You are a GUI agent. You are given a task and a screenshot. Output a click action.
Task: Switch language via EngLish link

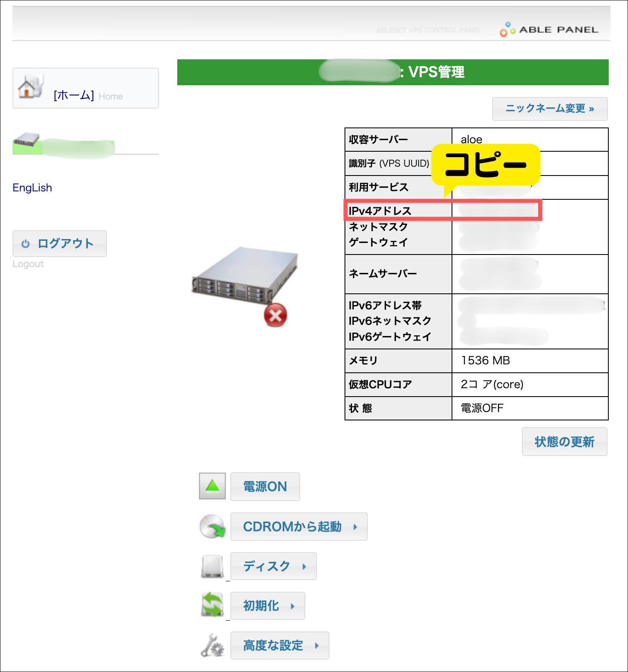click(32, 188)
